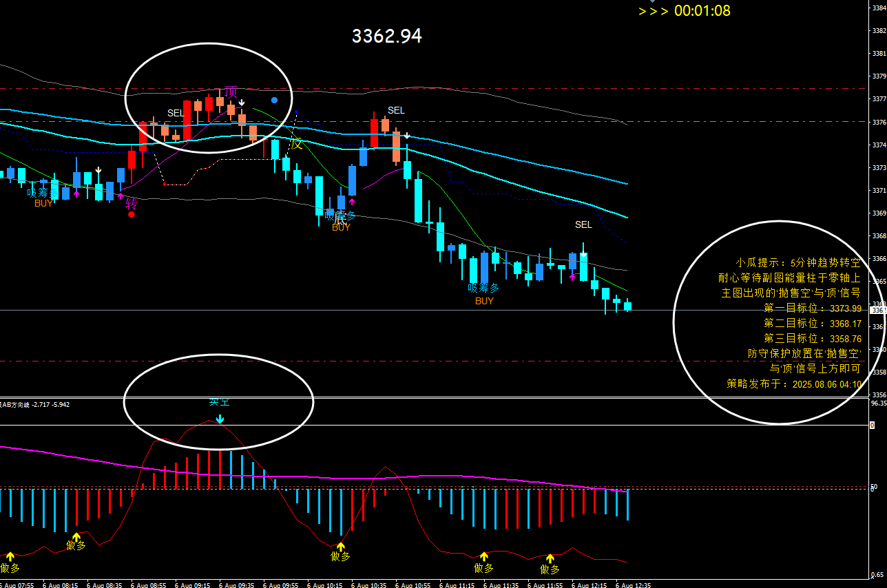
Task: Select the 0.65 indicator scale value
Action: coord(878,574)
